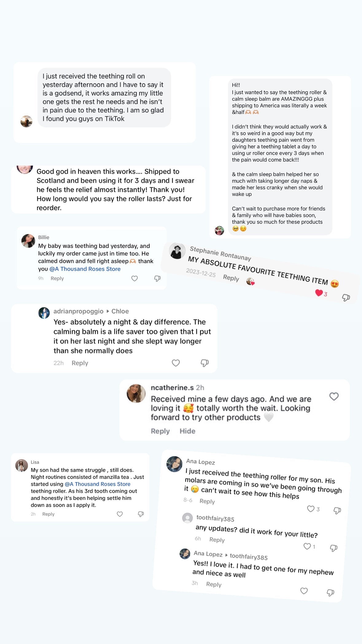The height and width of the screenshot is (644, 362).
Task: Heart Lisa's manzanilla tea comment
Action: click(120, 514)
